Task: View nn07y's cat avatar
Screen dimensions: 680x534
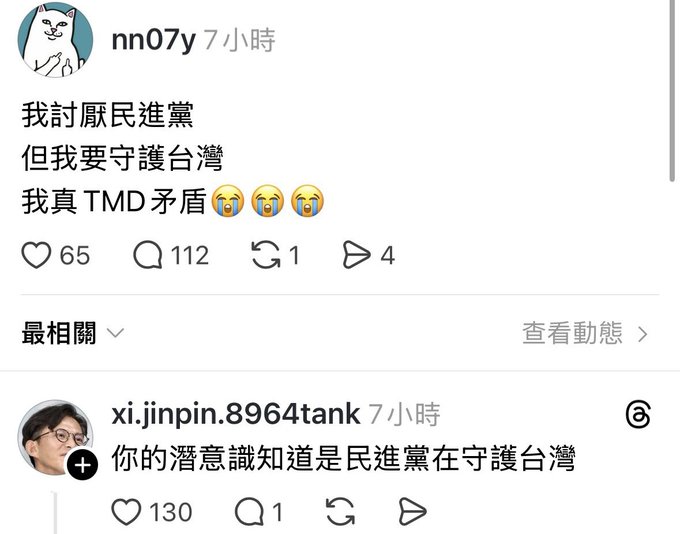Action: pos(55,40)
